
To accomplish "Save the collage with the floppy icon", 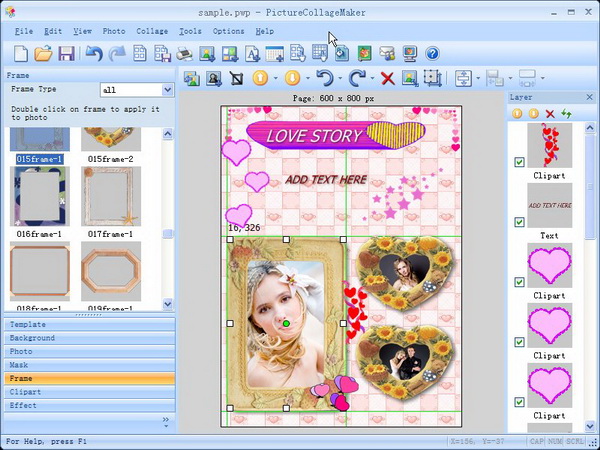I will click(66, 53).
